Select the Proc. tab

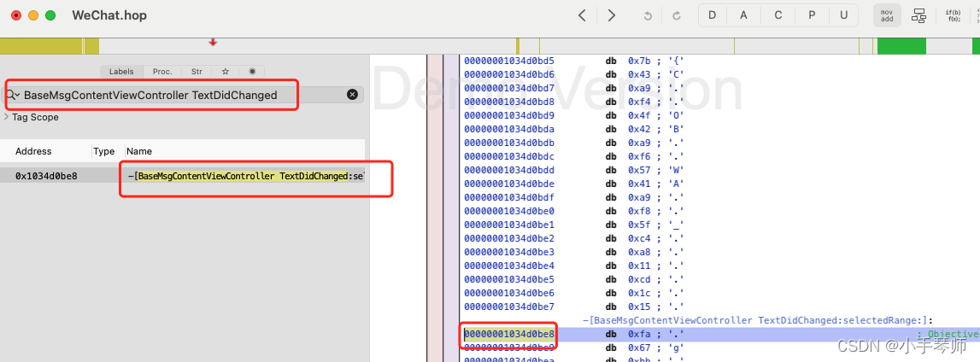(162, 71)
